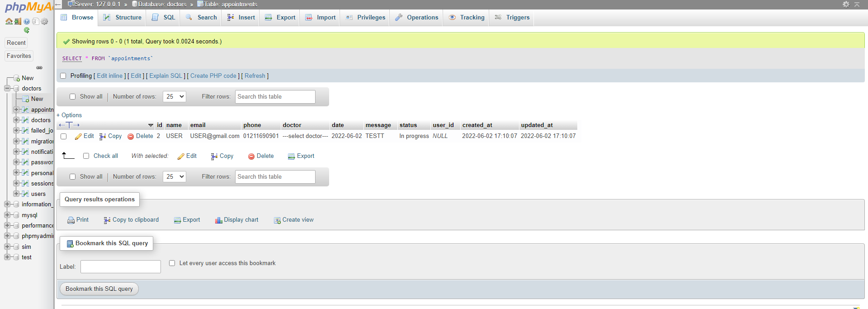Click the red Delete icon for row 2
868x309 pixels.
131,136
